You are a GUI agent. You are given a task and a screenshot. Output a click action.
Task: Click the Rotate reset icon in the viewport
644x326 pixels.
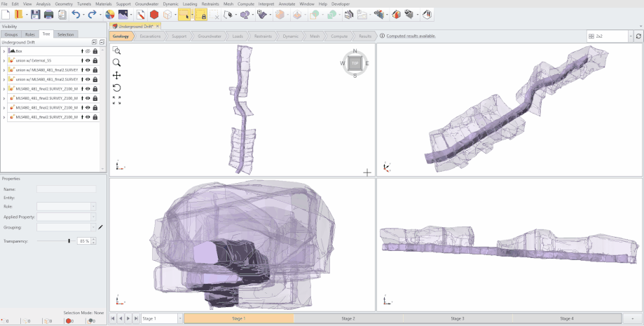click(116, 88)
